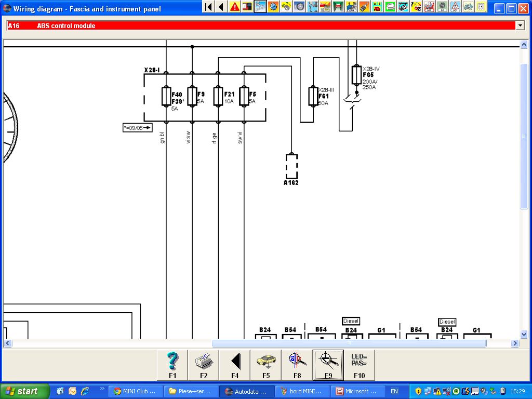Click the F40 F39 fuse in the diagram
Image resolution: width=532 pixels, height=399 pixels.
click(x=166, y=97)
